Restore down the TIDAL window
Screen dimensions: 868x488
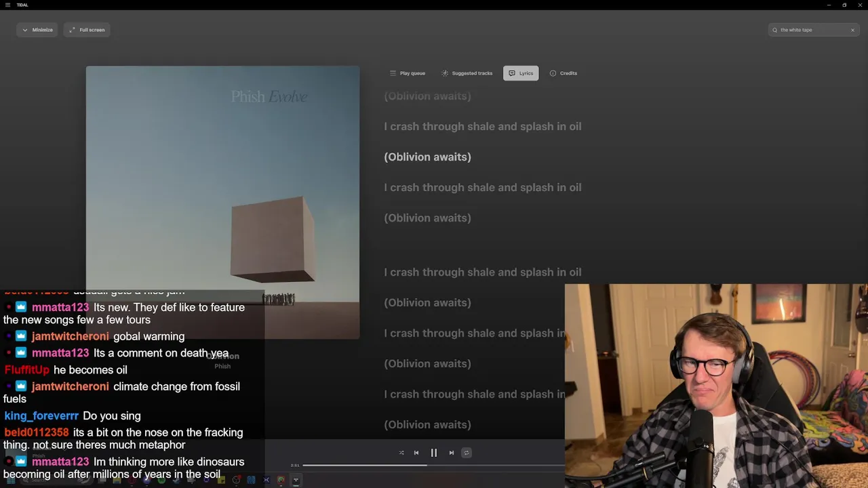pyautogui.click(x=844, y=5)
